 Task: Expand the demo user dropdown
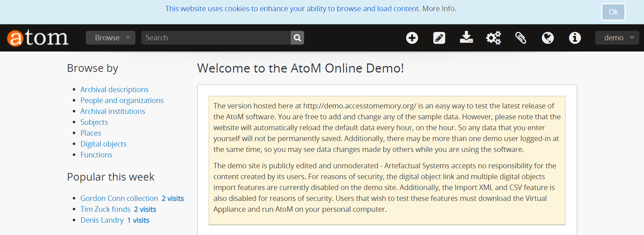click(x=617, y=38)
